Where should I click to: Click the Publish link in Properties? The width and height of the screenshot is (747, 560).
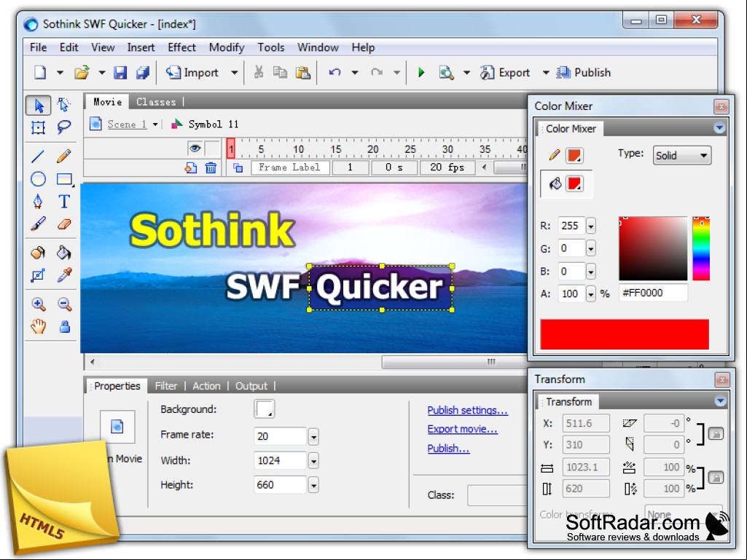coord(448,449)
